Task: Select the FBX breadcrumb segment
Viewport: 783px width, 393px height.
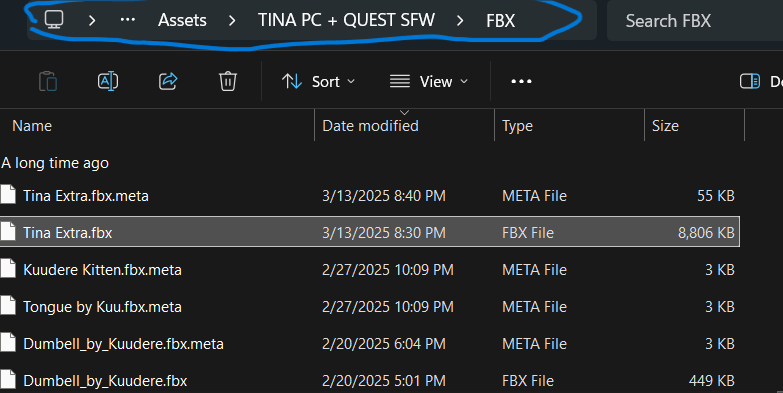Action: pos(500,20)
